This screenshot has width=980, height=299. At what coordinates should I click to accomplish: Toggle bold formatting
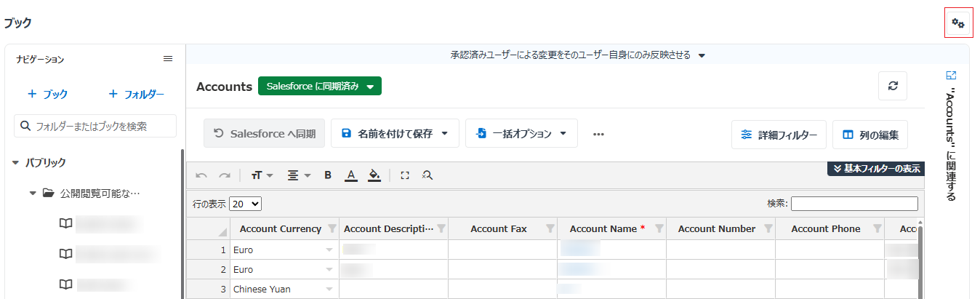pos(328,175)
